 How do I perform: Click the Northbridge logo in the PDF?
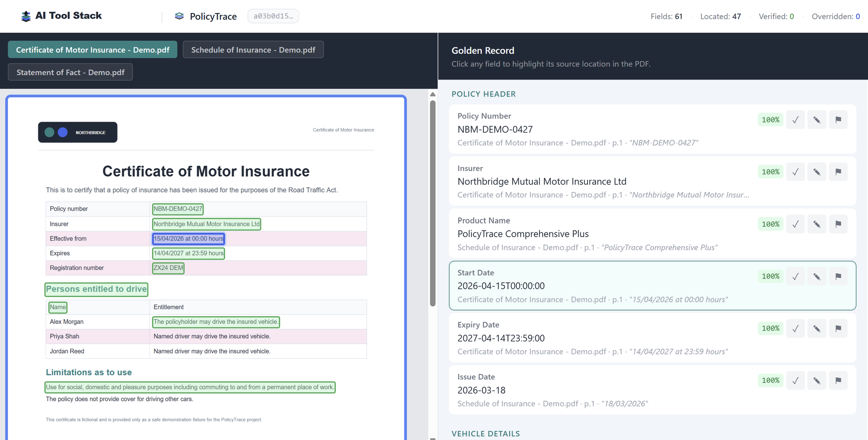pyautogui.click(x=78, y=132)
